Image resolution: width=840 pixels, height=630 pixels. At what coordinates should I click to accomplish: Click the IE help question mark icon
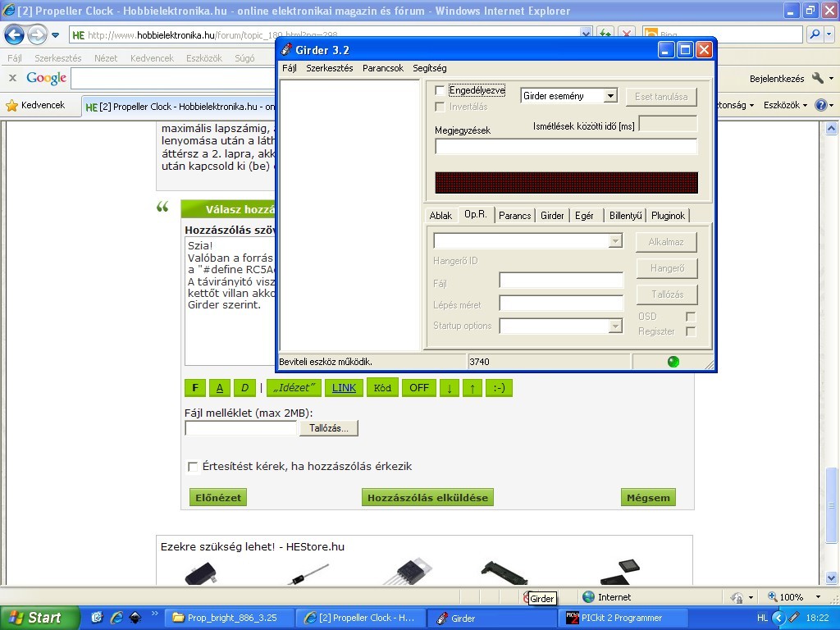[820, 105]
